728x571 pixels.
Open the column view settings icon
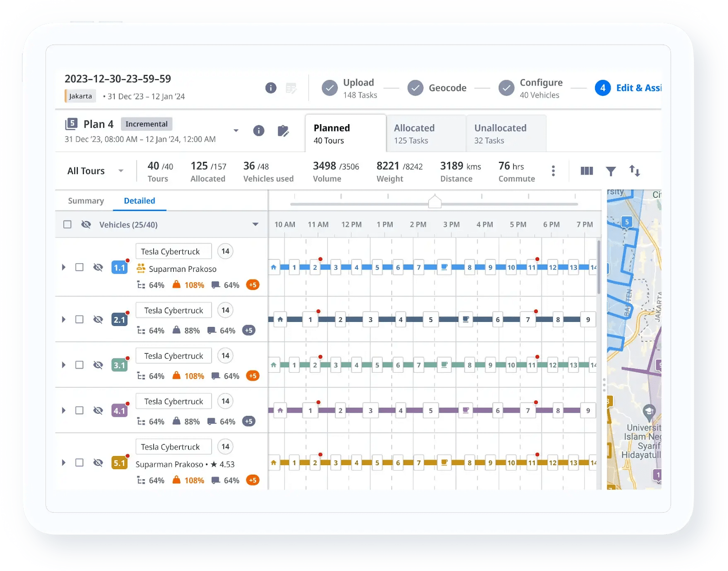tap(587, 171)
